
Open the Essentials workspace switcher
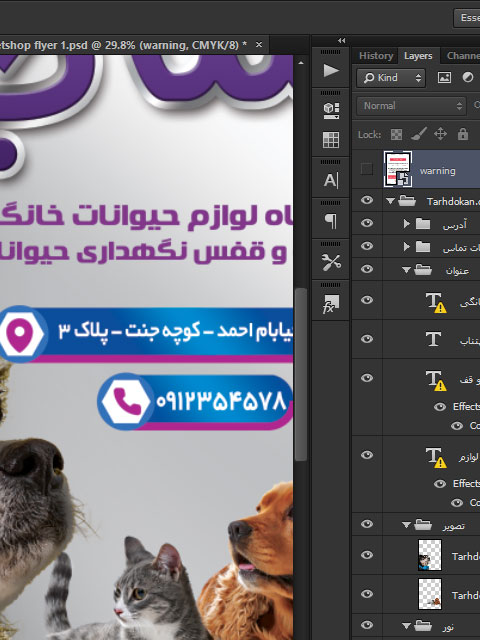467,18
